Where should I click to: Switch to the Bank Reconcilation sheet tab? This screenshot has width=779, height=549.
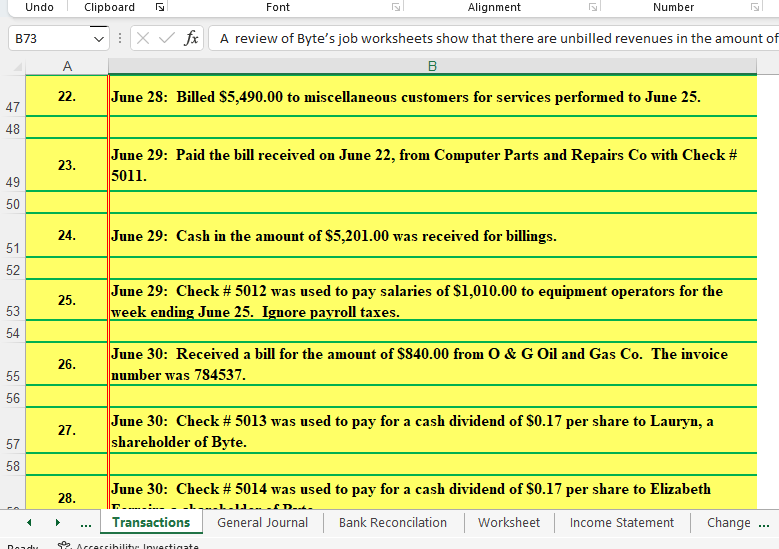392,522
